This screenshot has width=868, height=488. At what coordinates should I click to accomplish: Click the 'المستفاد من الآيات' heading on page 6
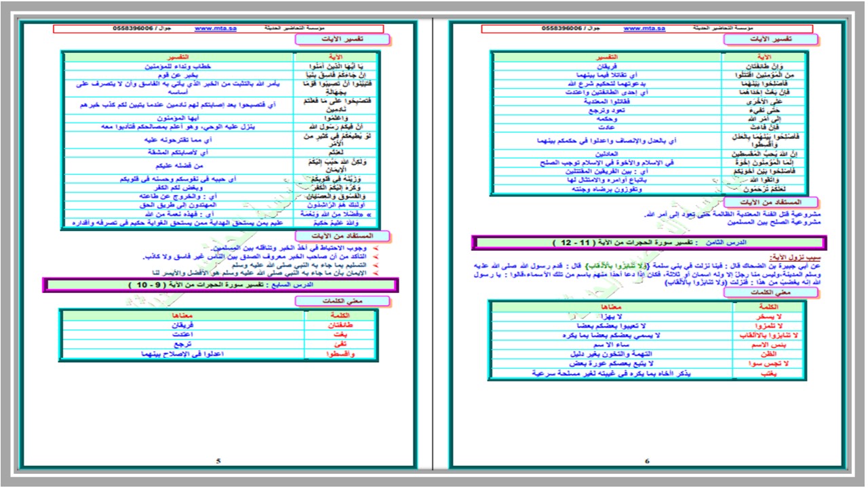[x=771, y=202]
